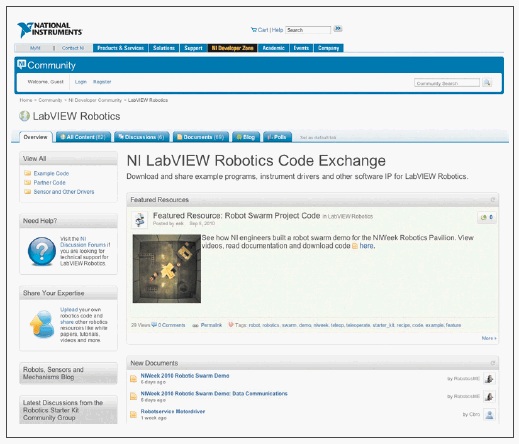Focus the top Search input field

tap(308, 30)
